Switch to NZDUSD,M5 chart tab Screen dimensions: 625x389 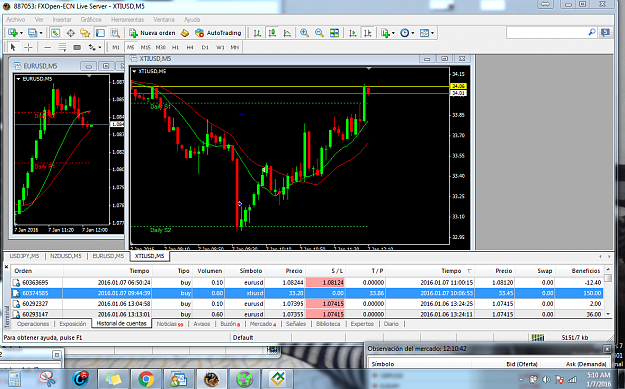click(x=66, y=256)
